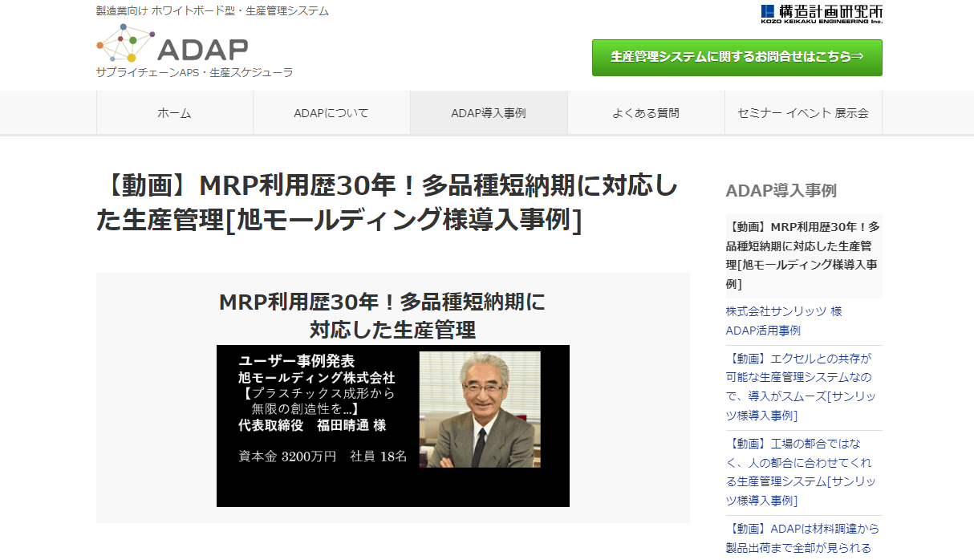Select the ADAP導入事例 navigation tab
This screenshot has width=974, height=560.
tap(489, 113)
